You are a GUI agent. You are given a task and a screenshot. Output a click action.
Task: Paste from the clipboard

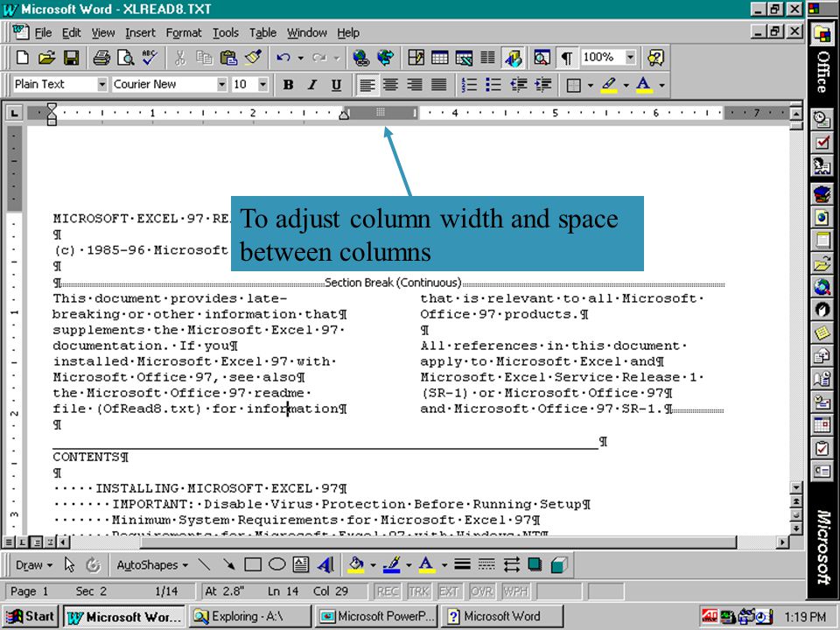pyautogui.click(x=228, y=58)
